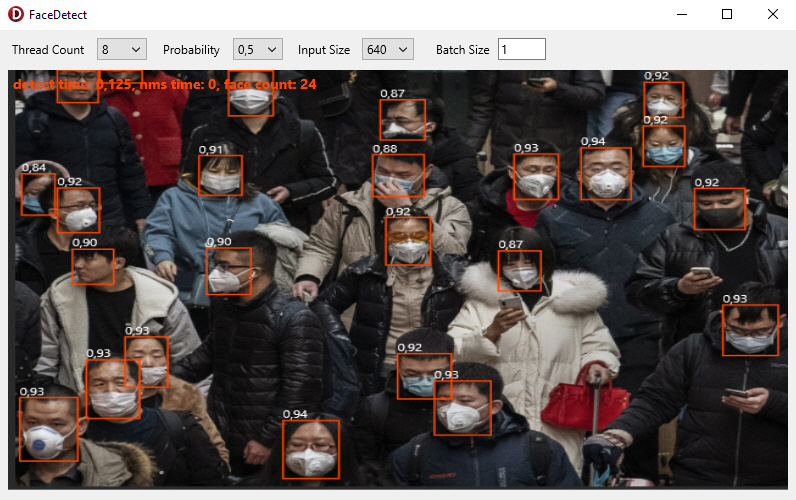The height and width of the screenshot is (500, 796).
Task: Click the 0,91 face detection score label
Action: 211,150
